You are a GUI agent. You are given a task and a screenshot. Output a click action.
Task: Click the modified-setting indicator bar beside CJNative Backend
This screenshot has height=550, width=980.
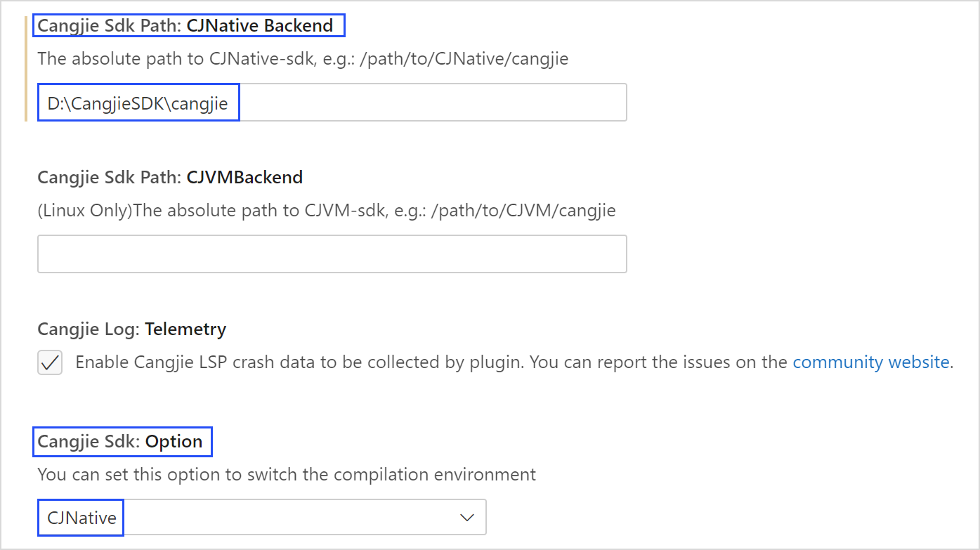[26, 69]
